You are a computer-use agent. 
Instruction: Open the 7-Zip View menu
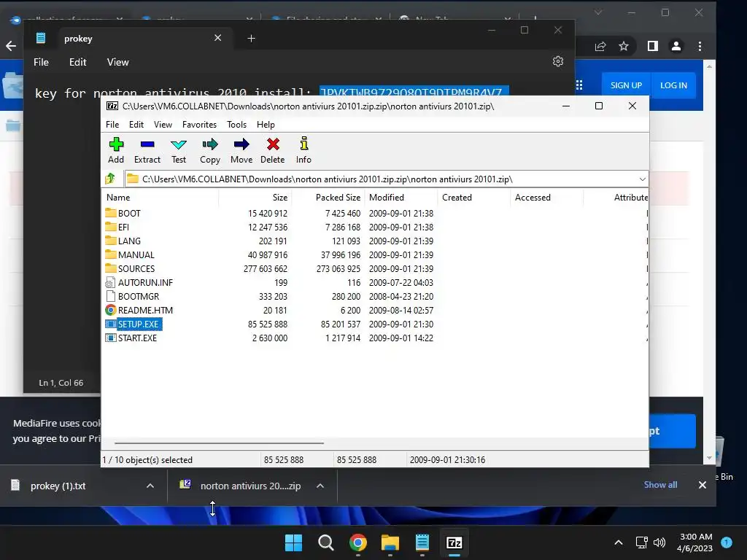tap(163, 124)
